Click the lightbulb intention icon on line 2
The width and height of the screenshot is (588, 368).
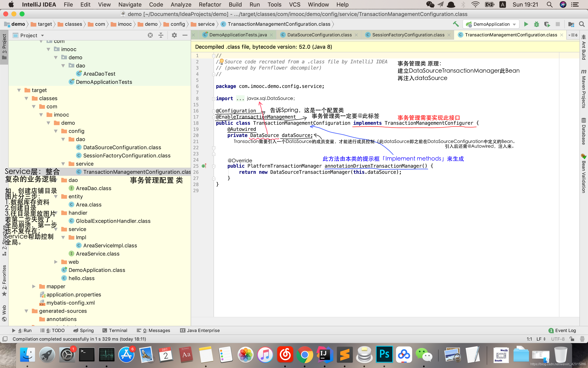pyautogui.click(x=222, y=62)
